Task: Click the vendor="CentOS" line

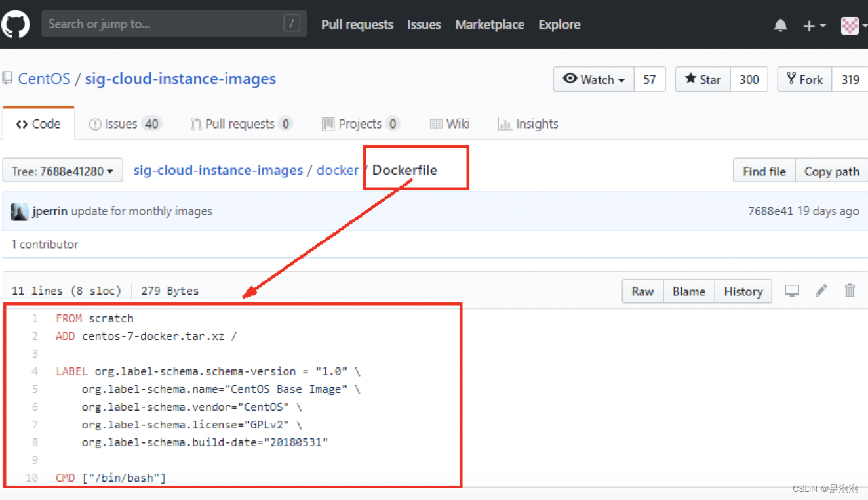Action: tap(192, 407)
